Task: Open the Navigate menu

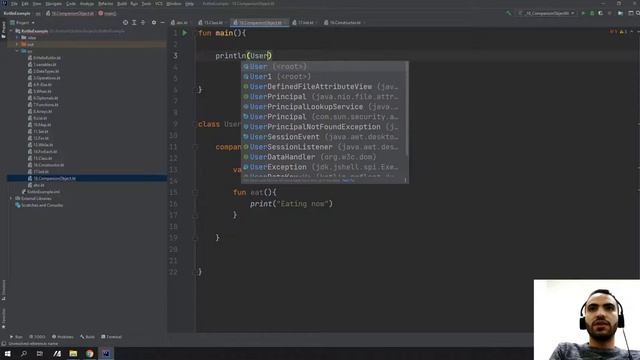Action: (x=53, y=4)
